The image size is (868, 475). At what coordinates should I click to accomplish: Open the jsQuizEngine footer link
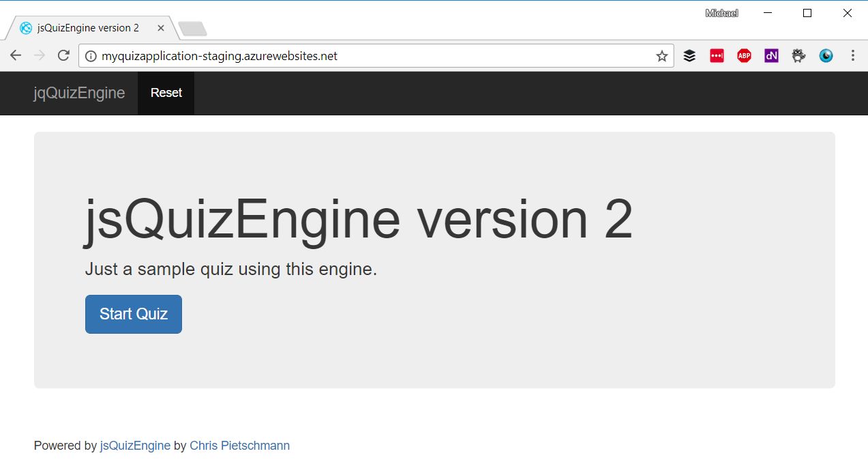pos(135,446)
